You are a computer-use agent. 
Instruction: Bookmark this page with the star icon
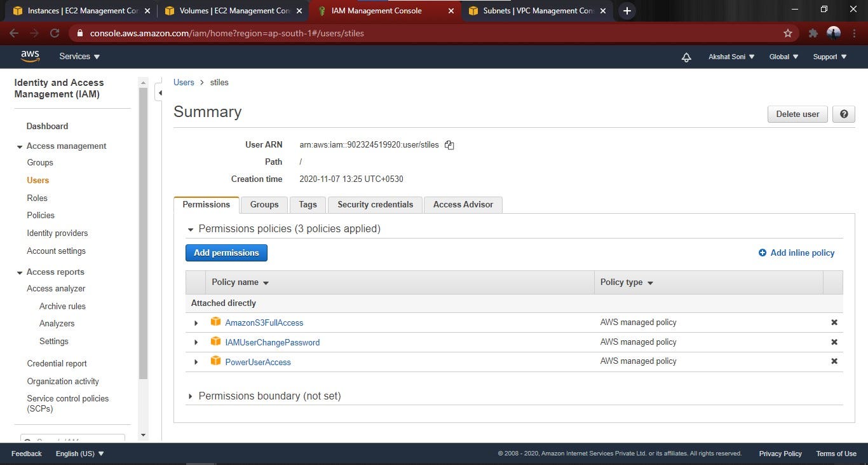pos(788,33)
